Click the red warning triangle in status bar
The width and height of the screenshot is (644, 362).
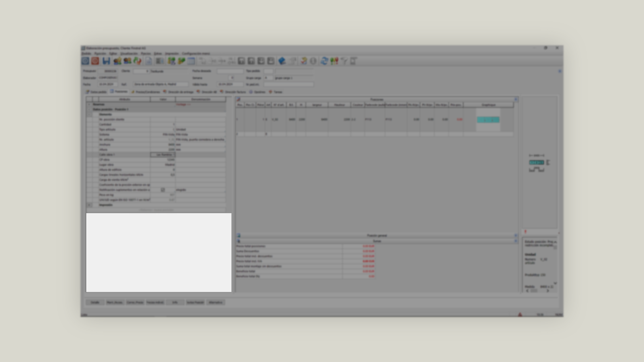point(520,314)
